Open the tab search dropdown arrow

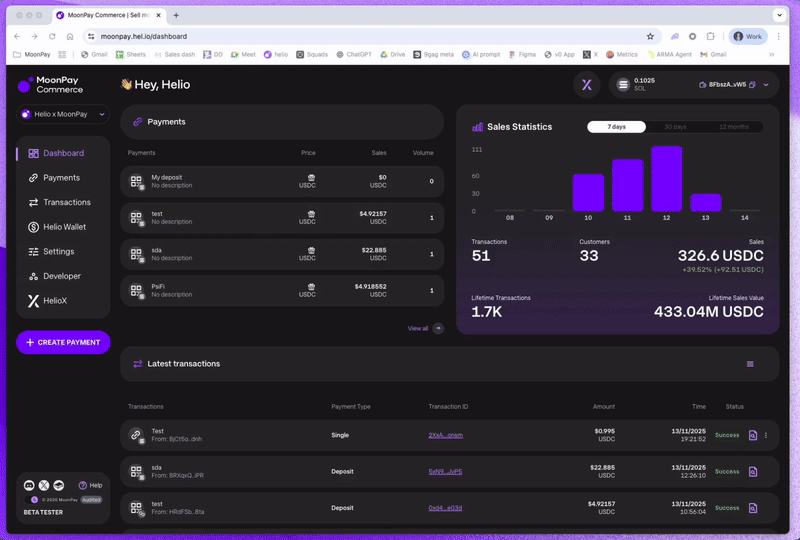coord(779,15)
